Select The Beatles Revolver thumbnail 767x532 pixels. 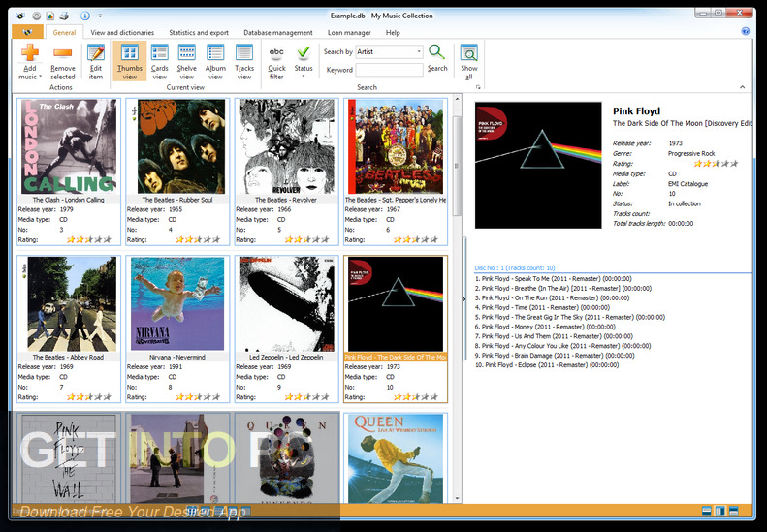(x=287, y=145)
